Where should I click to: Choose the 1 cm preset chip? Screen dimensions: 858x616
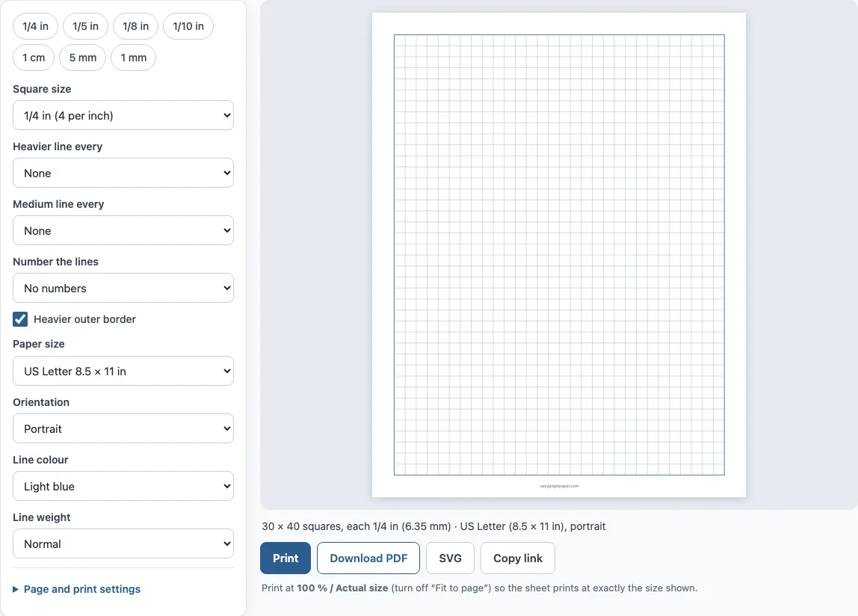point(34,58)
